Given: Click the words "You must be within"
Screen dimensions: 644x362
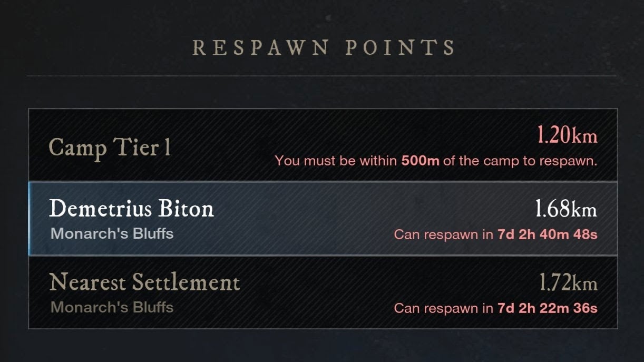Looking at the screenshot, I should [336, 161].
